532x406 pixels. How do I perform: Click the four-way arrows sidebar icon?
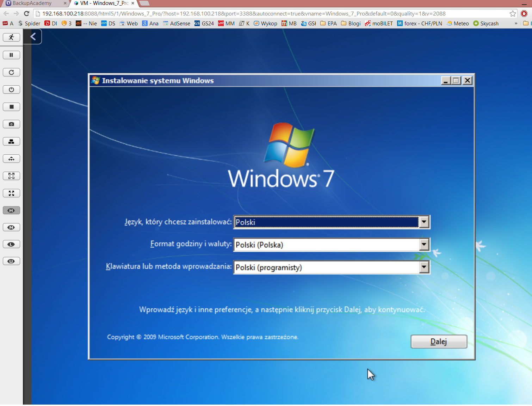pyautogui.click(x=11, y=159)
